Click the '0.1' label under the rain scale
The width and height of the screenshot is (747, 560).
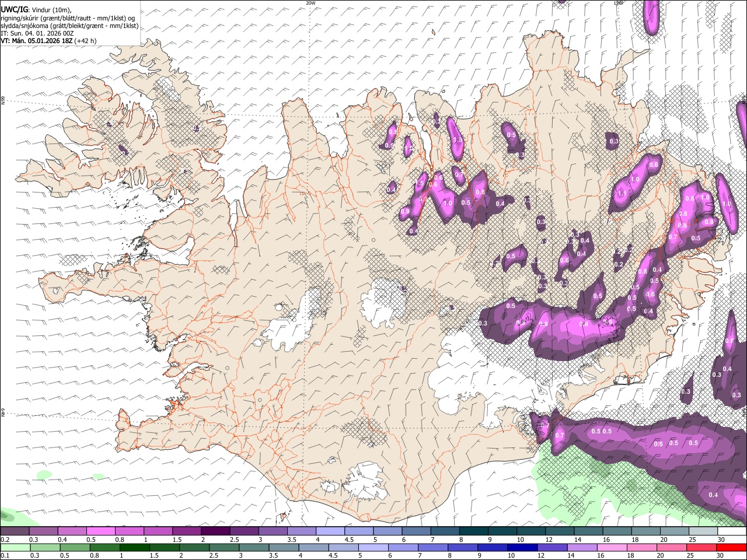(x=5, y=555)
